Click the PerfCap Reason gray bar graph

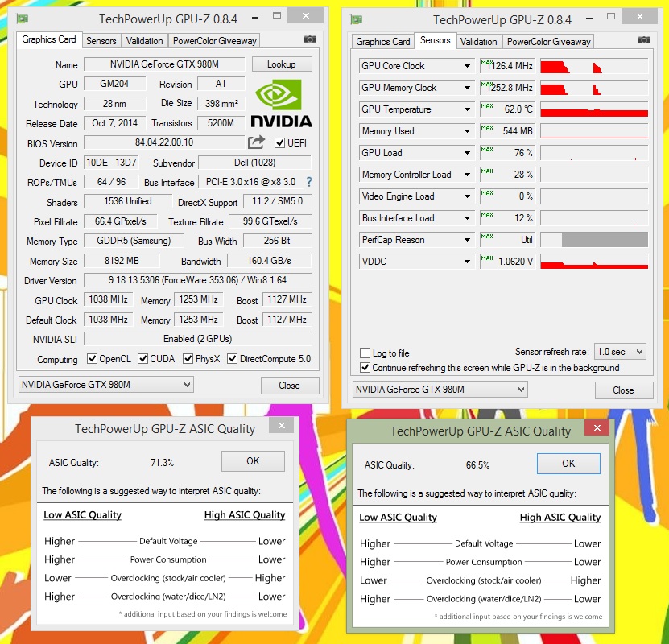pyautogui.click(x=594, y=240)
